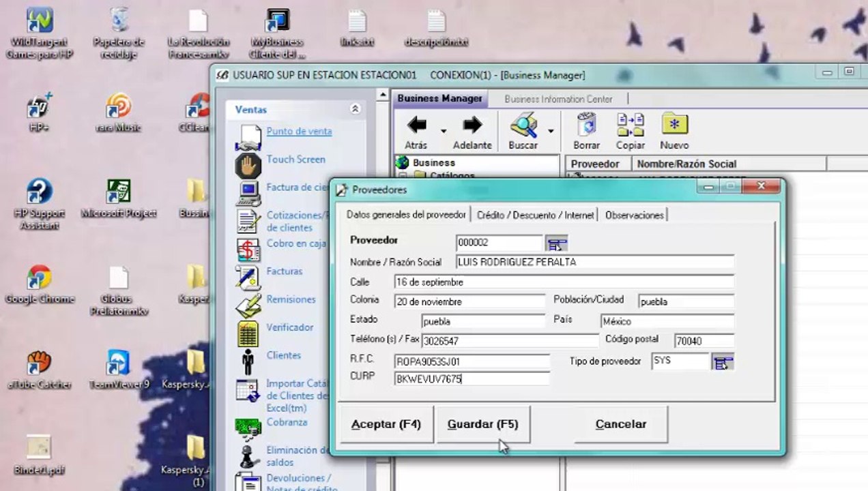Create a record with the Nuevo icon
The height and width of the screenshot is (491, 868).
(x=674, y=125)
